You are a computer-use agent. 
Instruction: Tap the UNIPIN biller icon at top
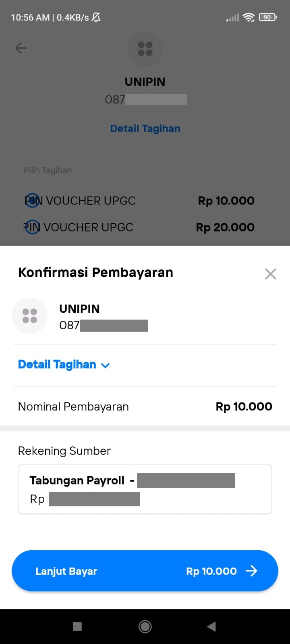[145, 49]
